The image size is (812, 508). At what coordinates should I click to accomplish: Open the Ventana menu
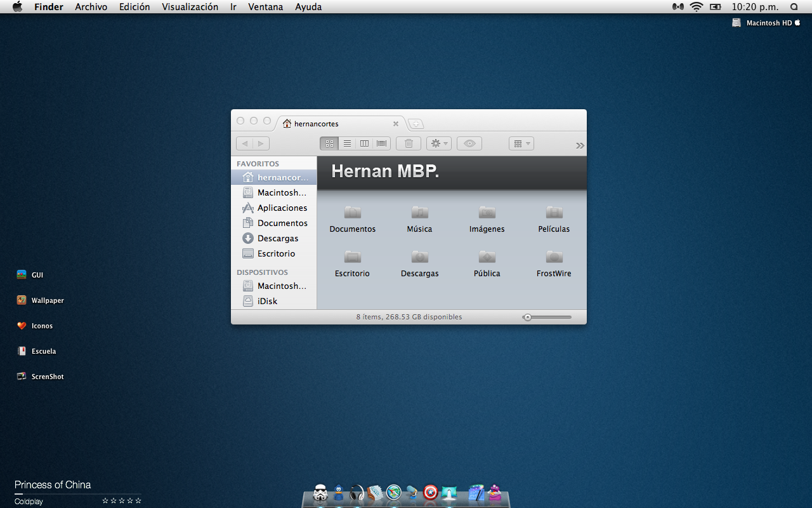point(266,7)
